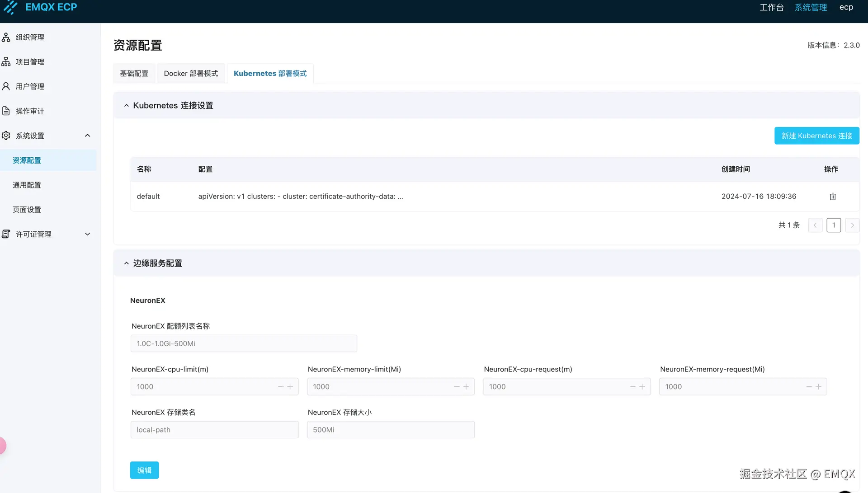Open 页面设置 in the sidebar
The image size is (868, 493).
[x=26, y=209]
